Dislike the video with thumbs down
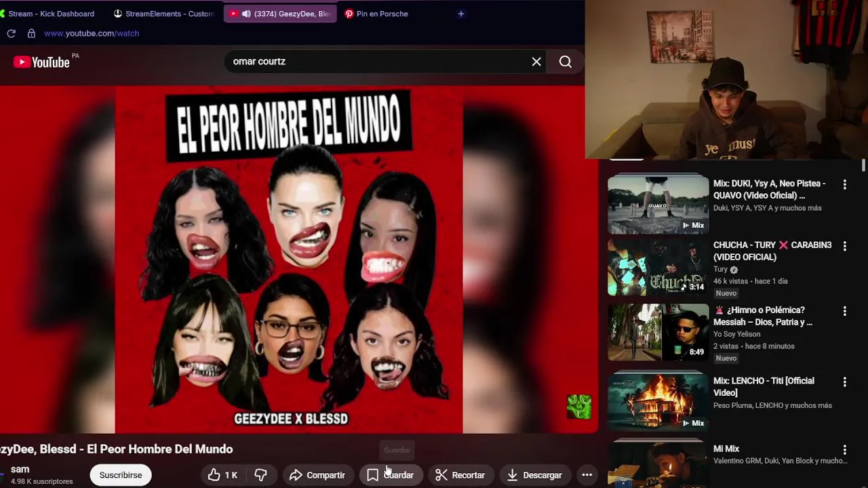The image size is (868, 488). (x=260, y=475)
